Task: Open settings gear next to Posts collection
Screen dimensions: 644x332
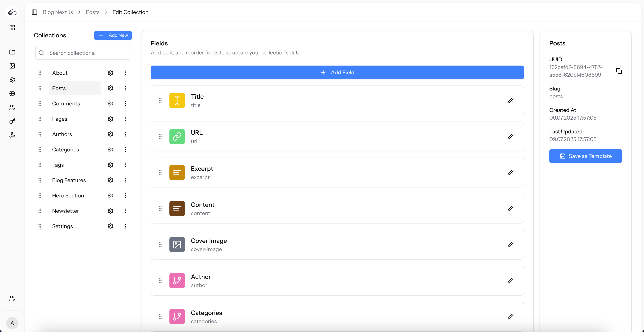Action: pos(110,88)
